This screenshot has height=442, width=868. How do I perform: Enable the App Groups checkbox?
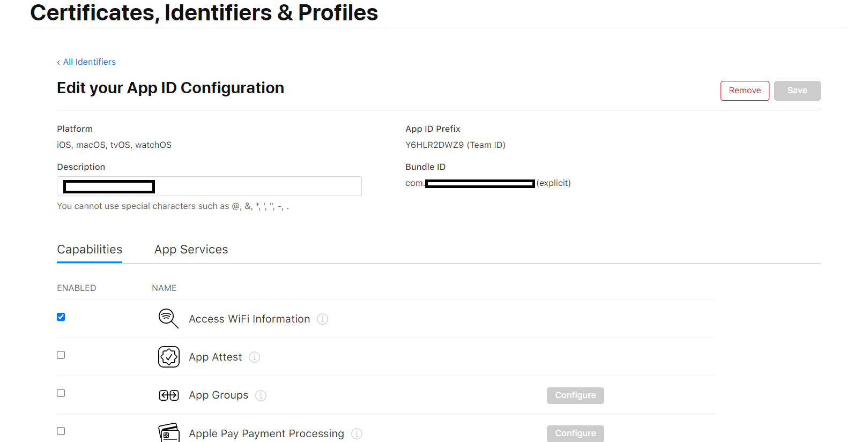(x=61, y=393)
